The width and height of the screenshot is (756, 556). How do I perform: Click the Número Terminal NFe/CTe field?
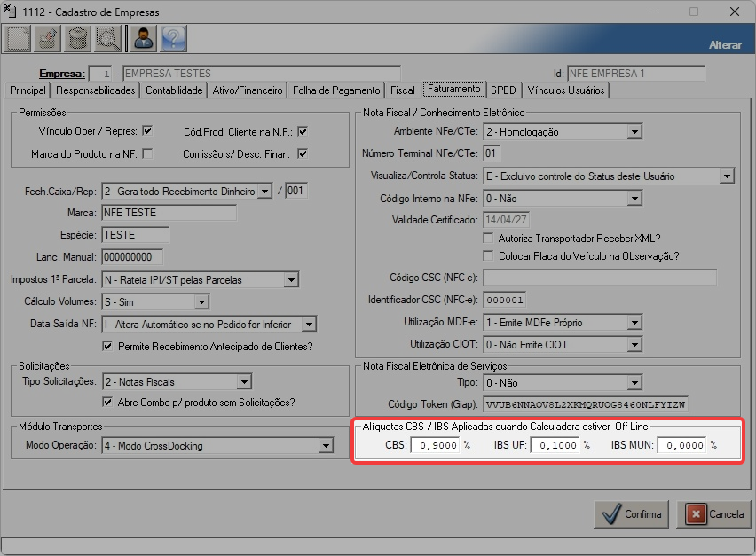(x=492, y=153)
